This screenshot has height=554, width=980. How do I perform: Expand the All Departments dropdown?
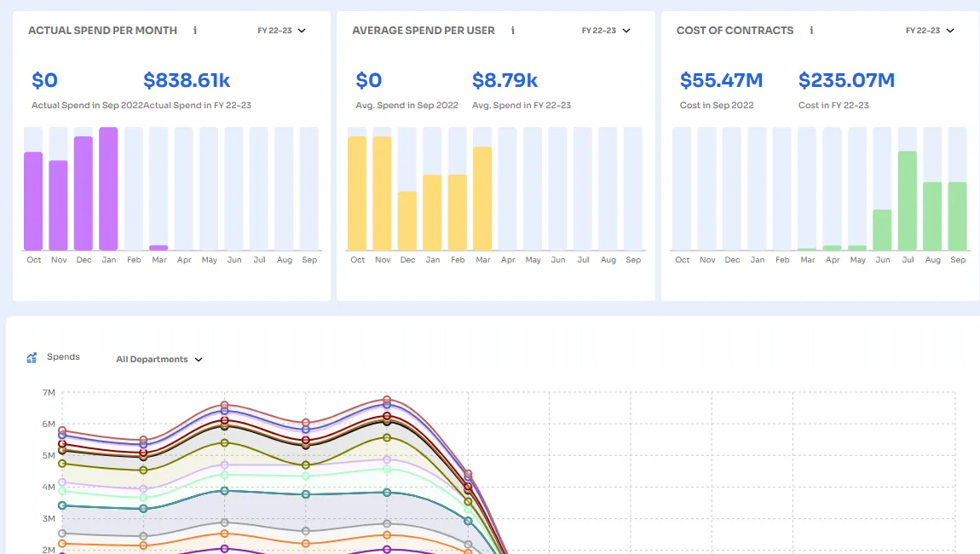159,359
